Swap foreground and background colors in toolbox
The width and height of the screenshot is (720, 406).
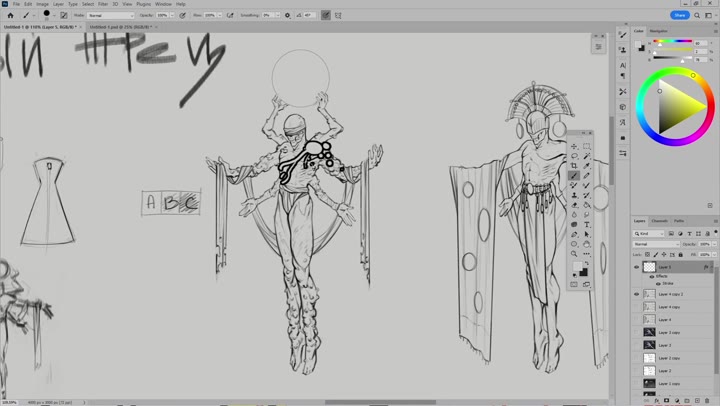click(586, 263)
